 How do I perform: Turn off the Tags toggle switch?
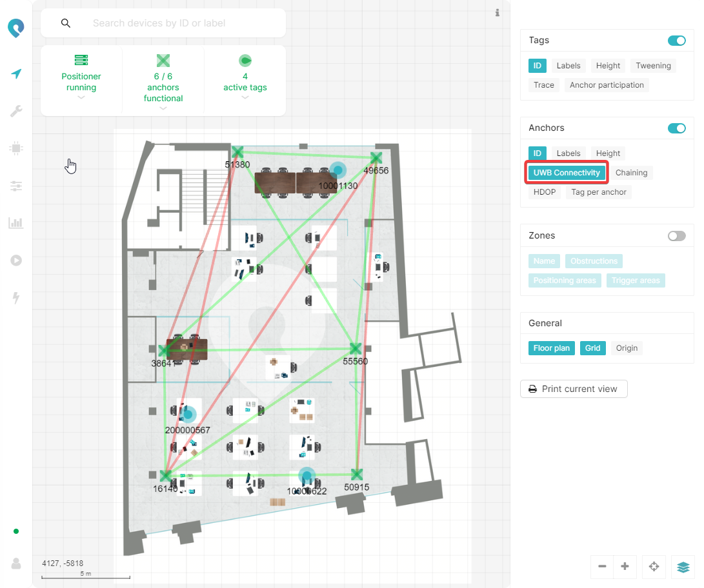(x=676, y=41)
